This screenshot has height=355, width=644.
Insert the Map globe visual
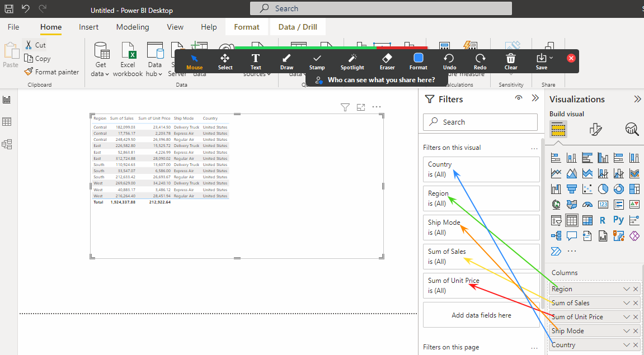coord(556,205)
